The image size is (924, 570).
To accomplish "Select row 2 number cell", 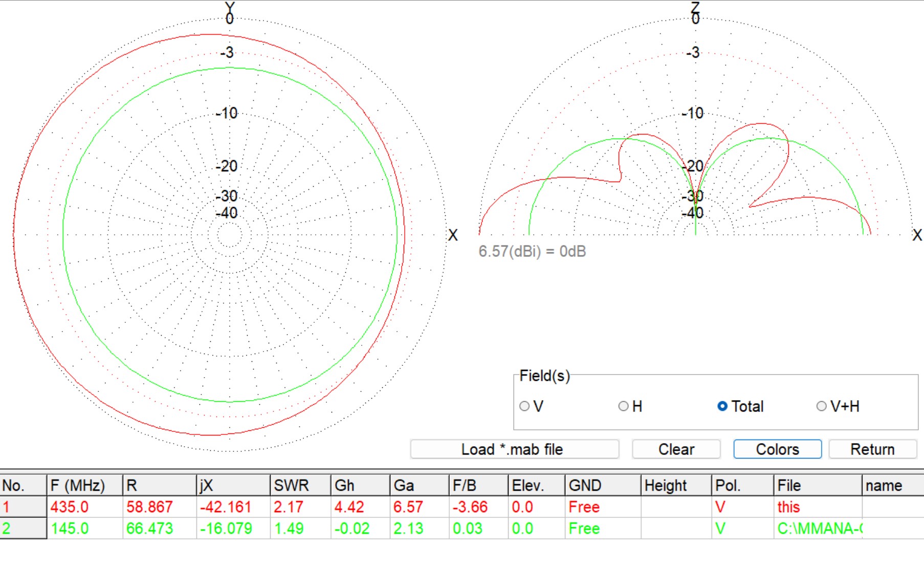I will click(x=24, y=528).
